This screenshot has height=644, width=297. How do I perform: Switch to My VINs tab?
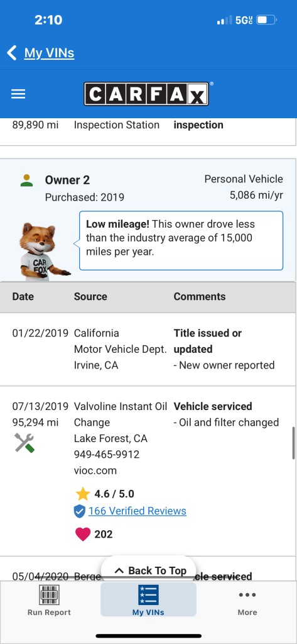148,599
